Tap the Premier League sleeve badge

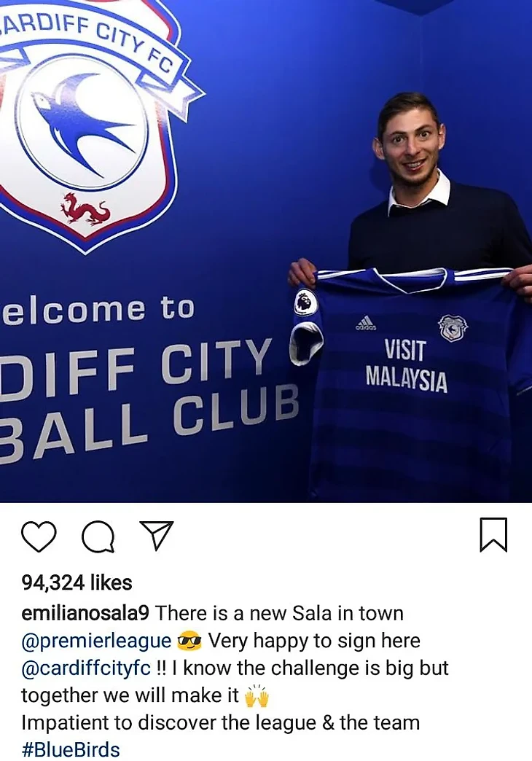[x=306, y=302]
